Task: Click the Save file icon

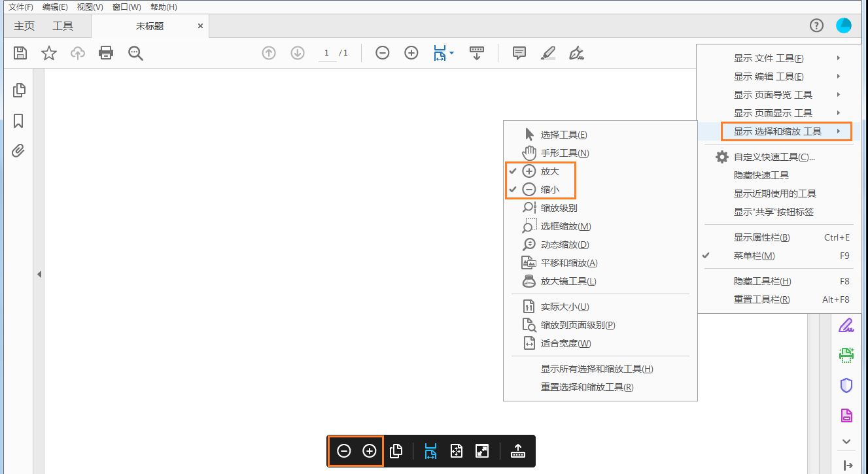Action: pyautogui.click(x=20, y=53)
